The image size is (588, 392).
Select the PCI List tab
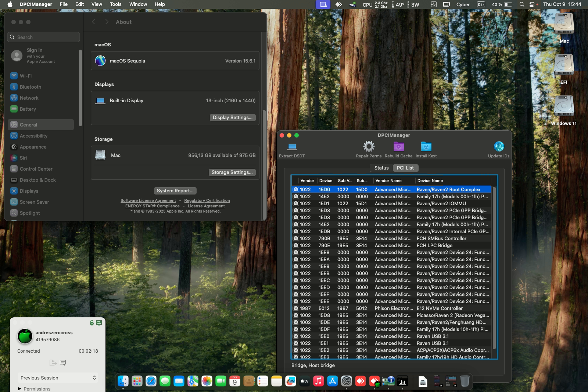[x=405, y=168]
